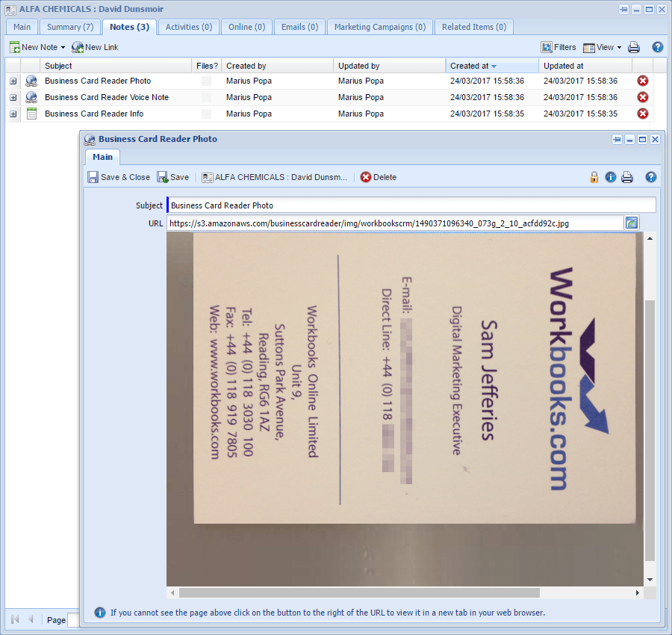
Task: Open the View dropdown menu
Action: 602,47
